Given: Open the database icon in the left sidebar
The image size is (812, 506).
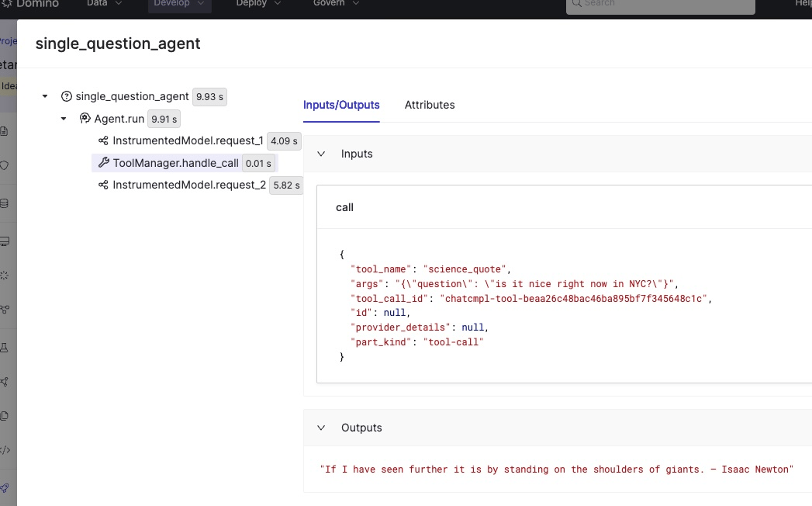Looking at the screenshot, I should (x=4, y=203).
